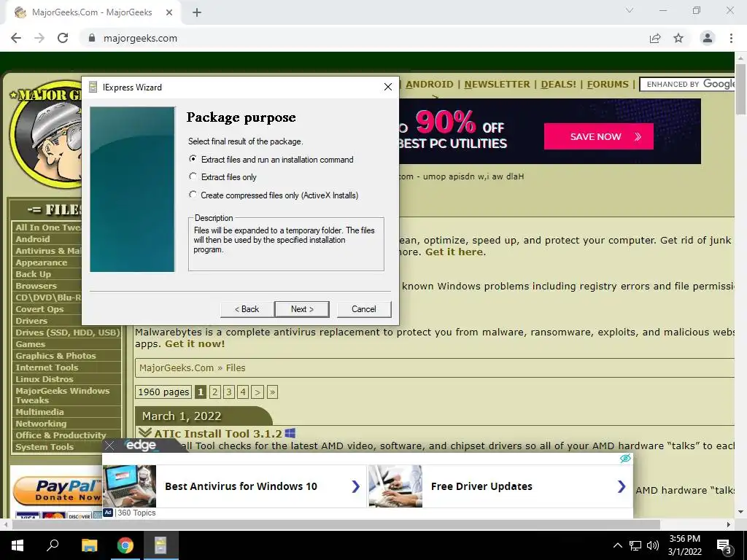Screen dimensions: 747x560
Task: Click the site lock icon in address bar
Action: [92, 38]
